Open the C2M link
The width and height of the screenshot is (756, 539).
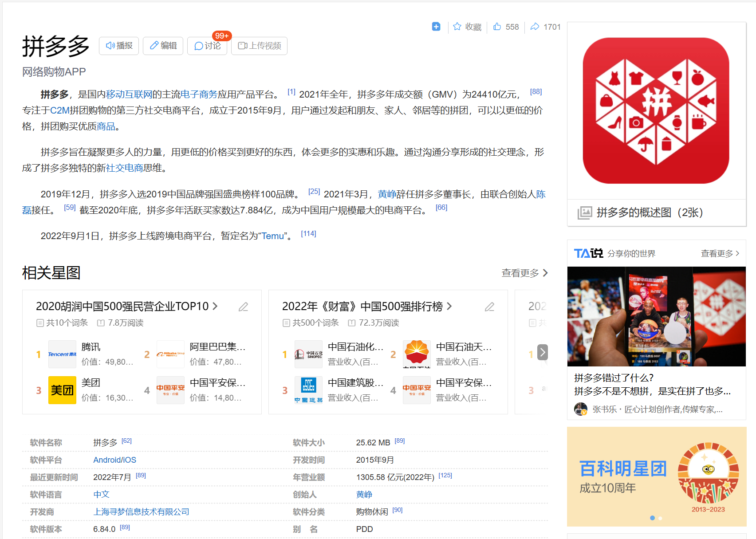[59, 110]
